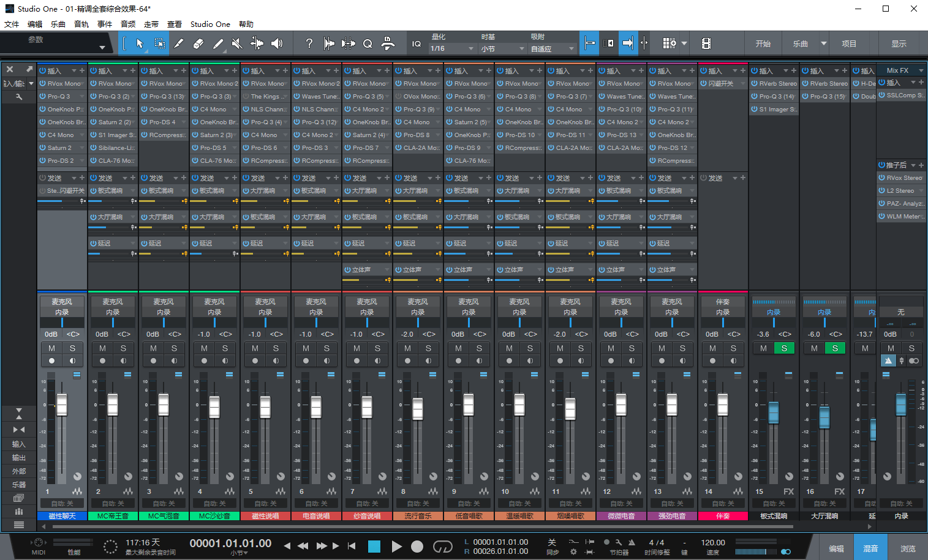Click the tempo field showing 120.00
928x560 pixels.
pos(712,543)
